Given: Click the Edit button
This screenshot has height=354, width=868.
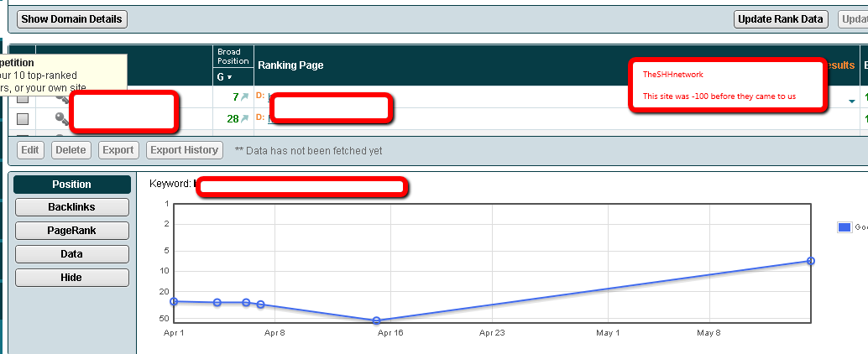Looking at the screenshot, I should pyautogui.click(x=30, y=150).
